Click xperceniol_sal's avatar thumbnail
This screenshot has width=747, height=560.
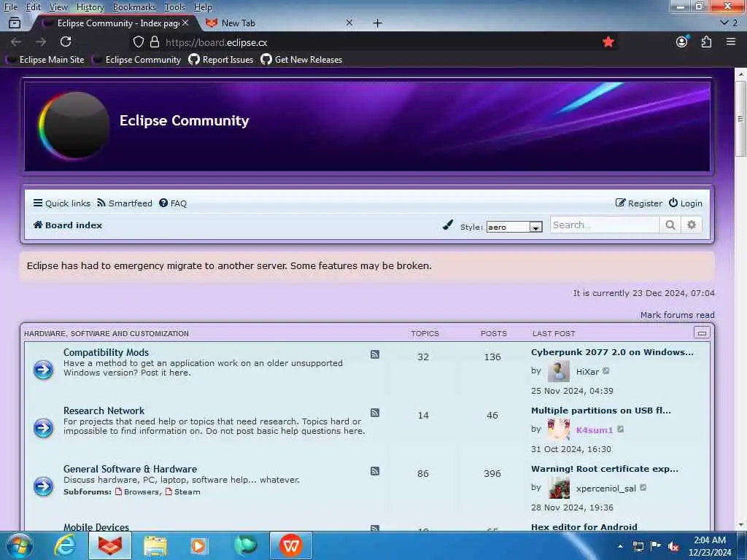[x=558, y=488]
